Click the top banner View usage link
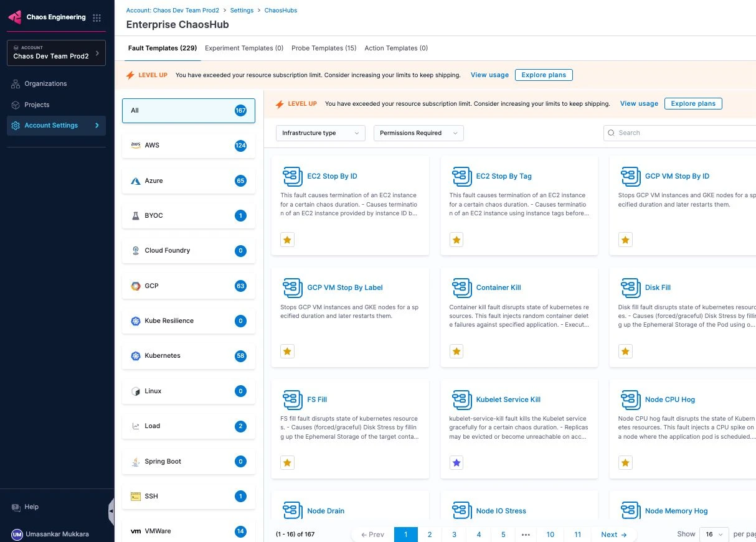This screenshot has width=756, height=542. (x=489, y=75)
